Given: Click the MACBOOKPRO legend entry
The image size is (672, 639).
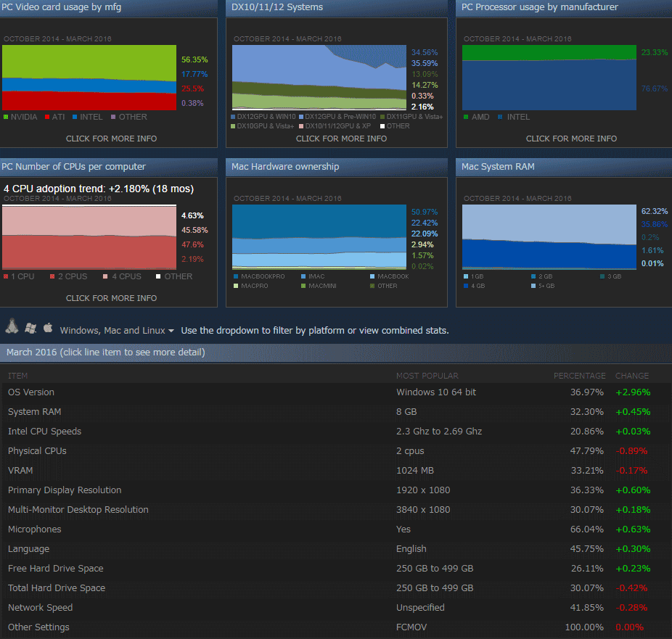Looking at the screenshot, I should pos(259,276).
